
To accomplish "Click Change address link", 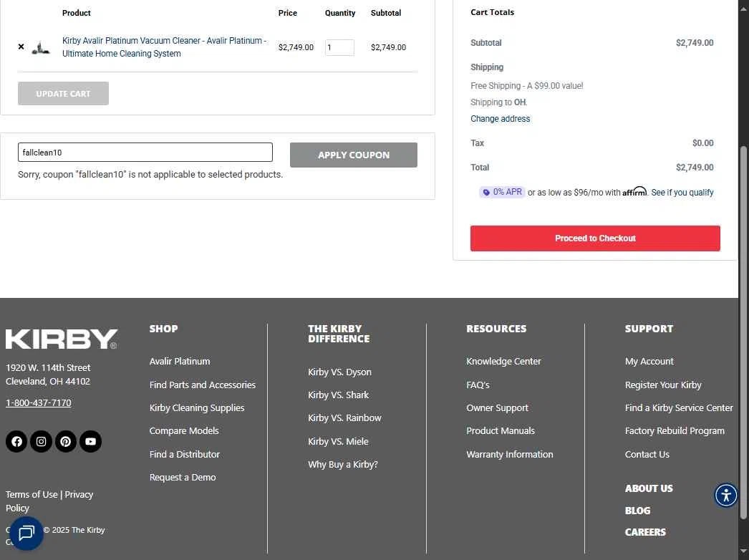I will (500, 118).
